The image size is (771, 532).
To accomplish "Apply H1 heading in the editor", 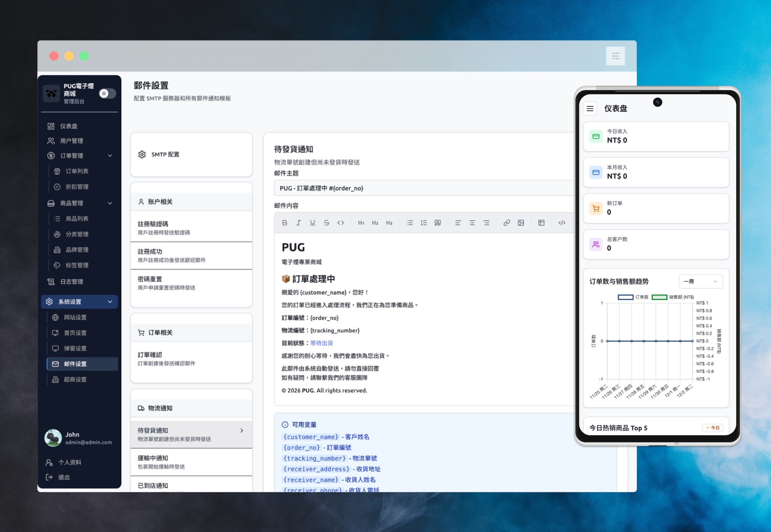I will [361, 223].
